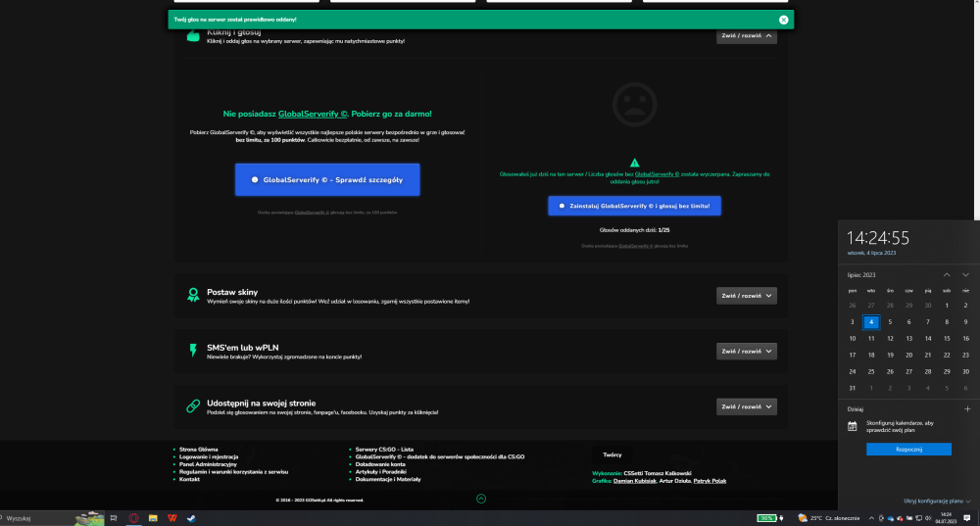The image size is (980, 526).
Task: Open GlobalServerify © link in green heading
Action: pos(313,114)
